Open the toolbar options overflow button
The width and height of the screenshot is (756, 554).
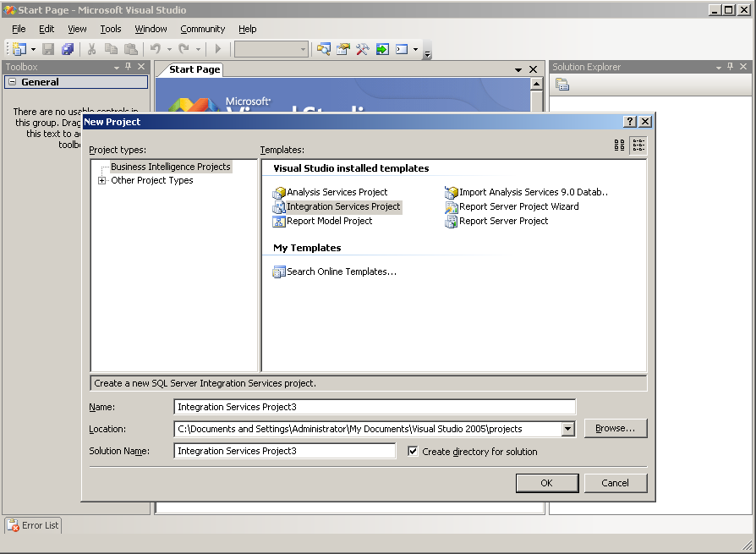(427, 50)
